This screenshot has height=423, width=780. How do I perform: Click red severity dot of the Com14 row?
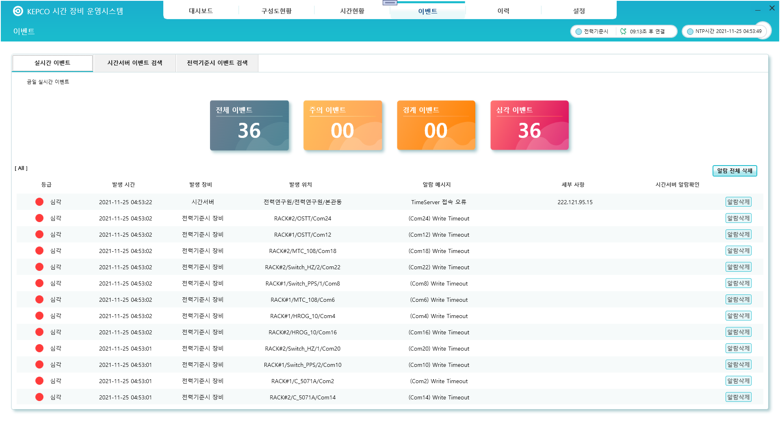[x=40, y=397]
